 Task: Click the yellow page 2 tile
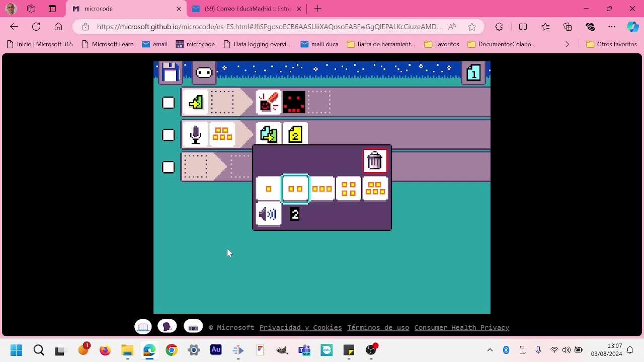coord(295,134)
